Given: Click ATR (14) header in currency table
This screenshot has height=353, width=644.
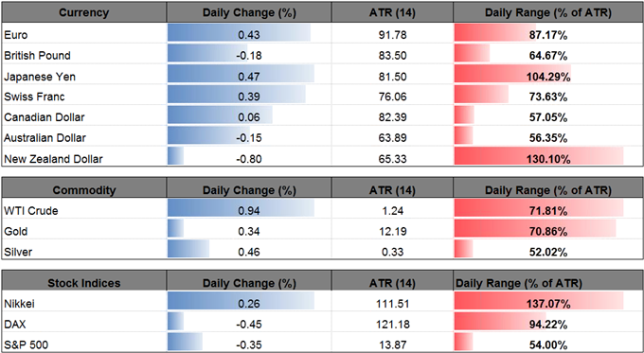Looking at the screenshot, I should tap(392, 12).
